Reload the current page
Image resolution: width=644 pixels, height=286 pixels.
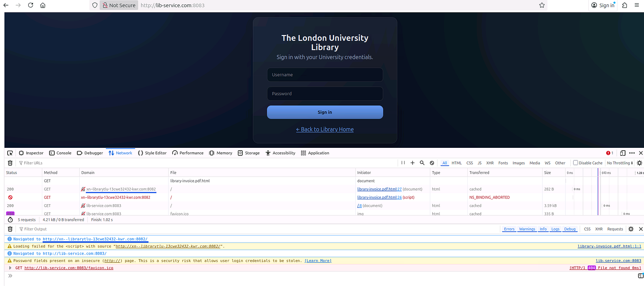(x=31, y=5)
